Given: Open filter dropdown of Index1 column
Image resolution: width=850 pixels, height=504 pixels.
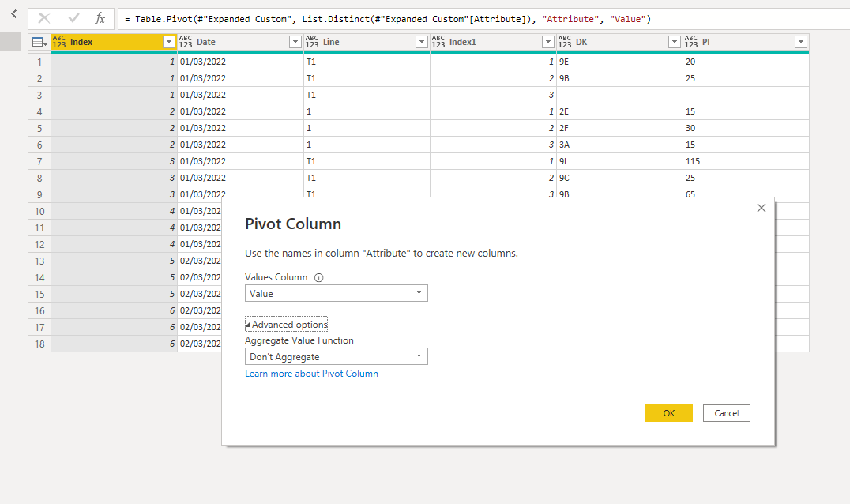Looking at the screenshot, I should [x=547, y=42].
